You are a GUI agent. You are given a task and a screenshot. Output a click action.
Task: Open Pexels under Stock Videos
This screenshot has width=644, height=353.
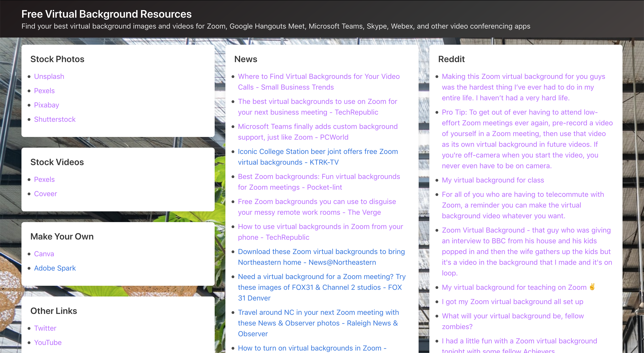[44, 179]
